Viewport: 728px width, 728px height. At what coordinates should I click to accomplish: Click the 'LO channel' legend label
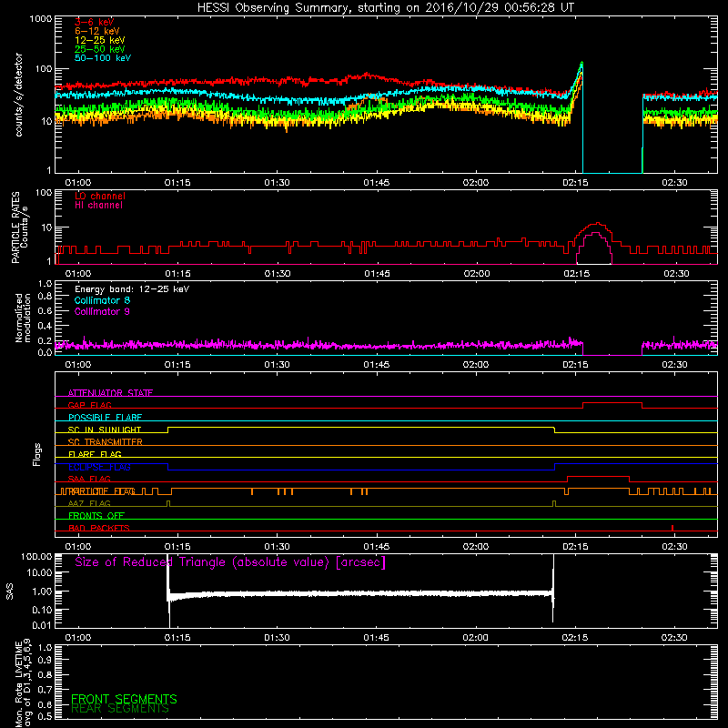pos(100,196)
